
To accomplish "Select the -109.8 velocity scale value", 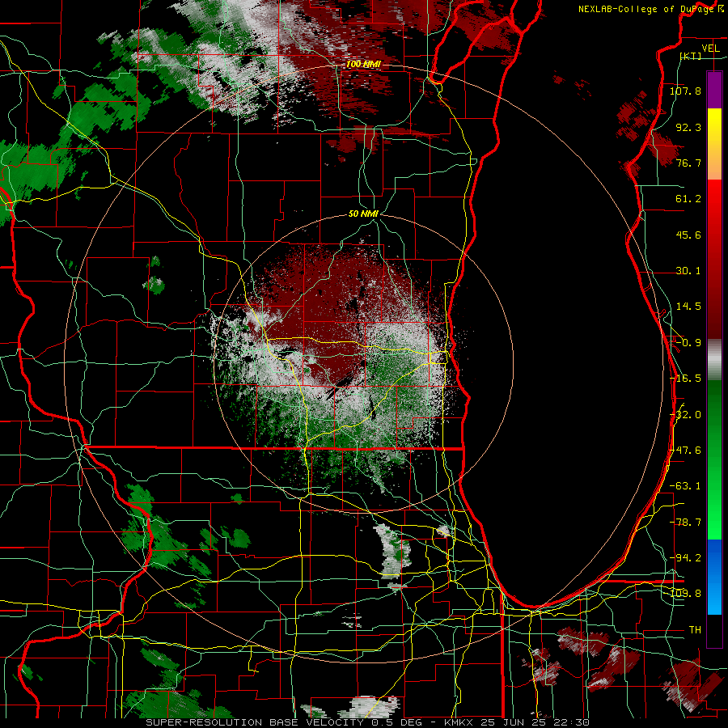I will (685, 594).
